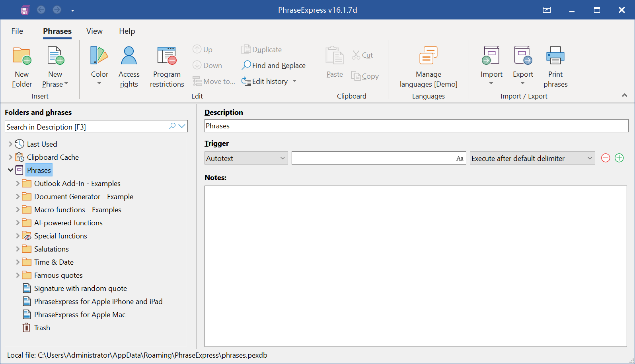This screenshot has width=635, height=364.
Task: Click the save icon in title bar
Action: [x=25, y=10]
